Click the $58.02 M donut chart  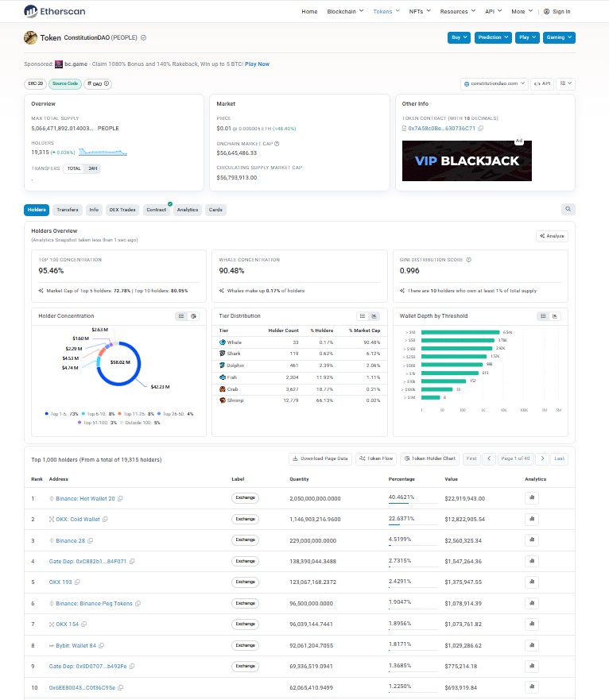pyautogui.click(x=119, y=363)
